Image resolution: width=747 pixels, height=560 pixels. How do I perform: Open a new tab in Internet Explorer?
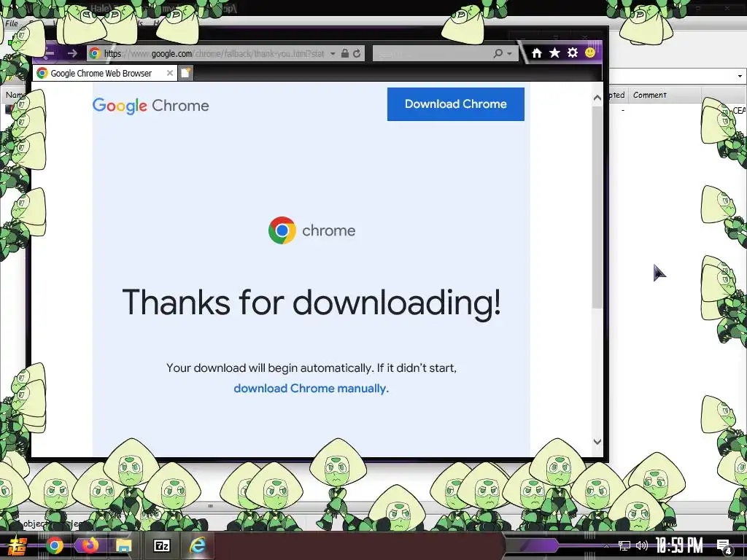click(186, 73)
